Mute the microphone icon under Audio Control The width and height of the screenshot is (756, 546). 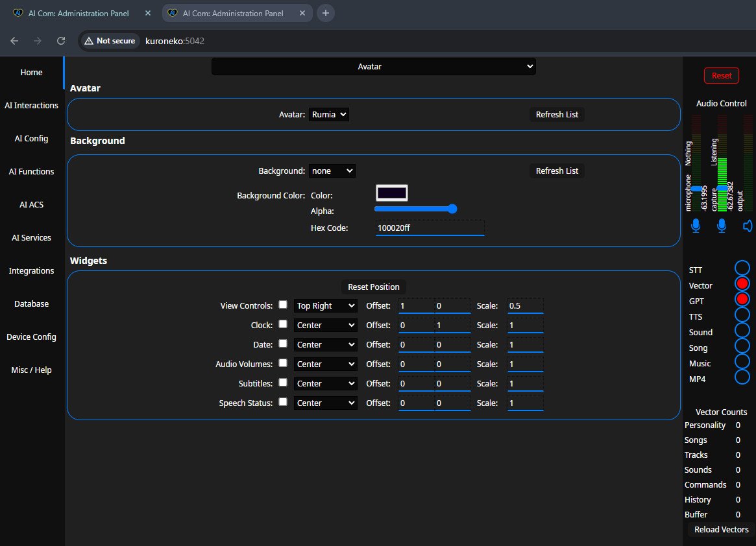pos(695,226)
